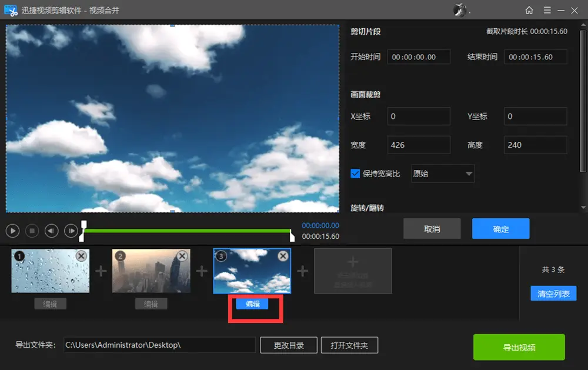Viewport: 588px width, 370px height.
Task: Click the green timeline progress bar
Action: [x=187, y=231]
